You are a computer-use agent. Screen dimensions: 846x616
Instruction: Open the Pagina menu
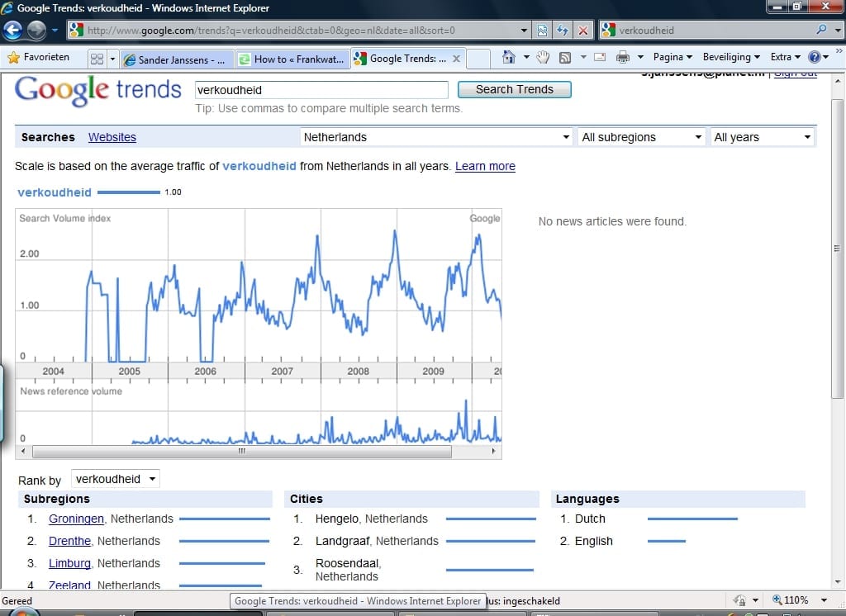click(673, 58)
